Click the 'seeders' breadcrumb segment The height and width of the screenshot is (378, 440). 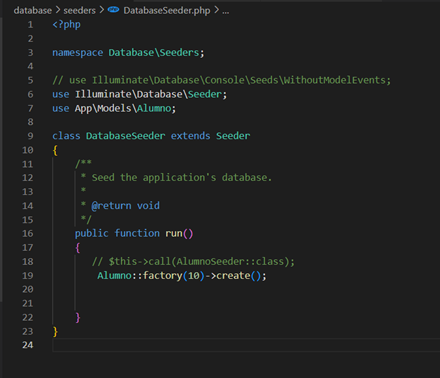tap(79, 11)
